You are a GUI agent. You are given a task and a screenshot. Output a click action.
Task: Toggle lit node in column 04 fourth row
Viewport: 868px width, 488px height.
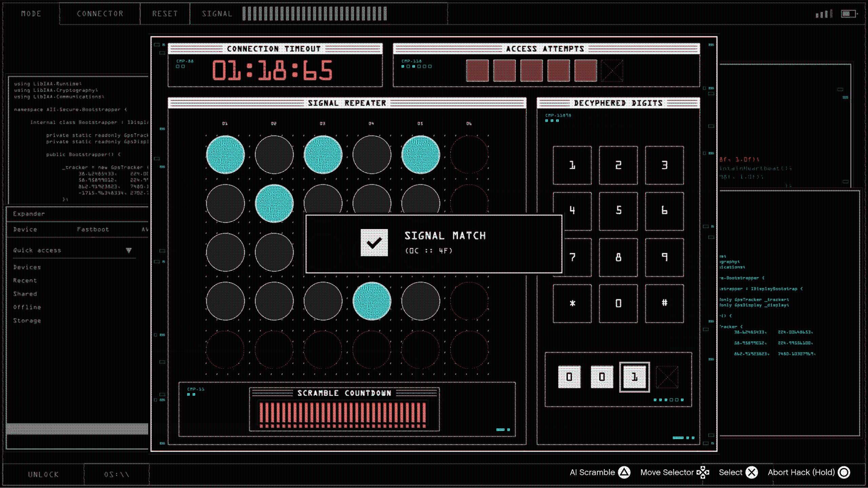click(372, 301)
